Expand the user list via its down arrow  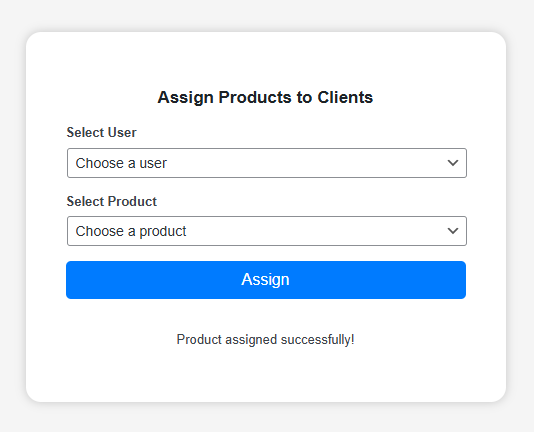pyautogui.click(x=453, y=163)
